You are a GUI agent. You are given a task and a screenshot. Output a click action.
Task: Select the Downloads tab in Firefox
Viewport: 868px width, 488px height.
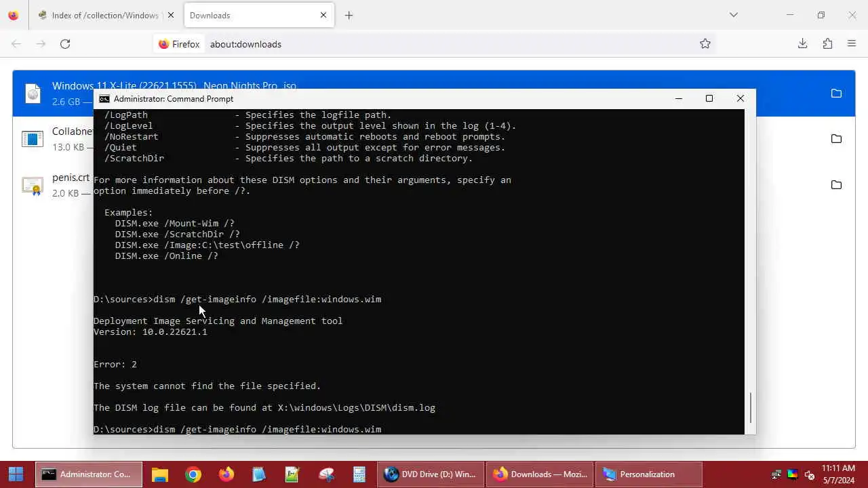(x=258, y=15)
